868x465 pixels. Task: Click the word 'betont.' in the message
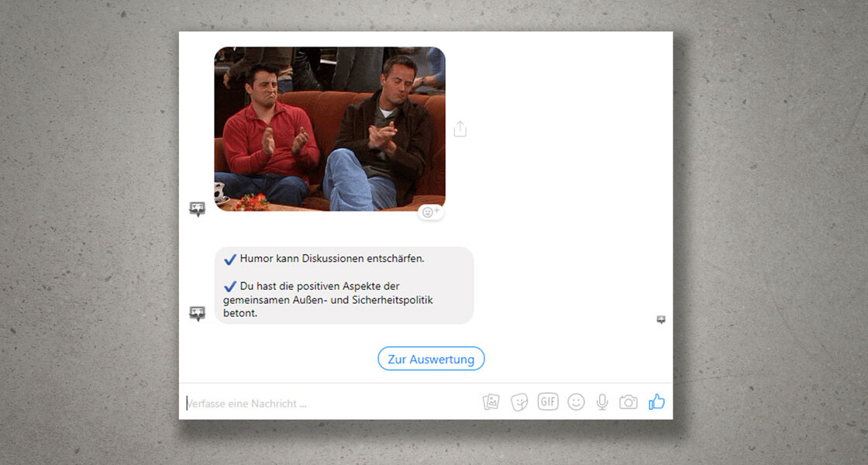click(x=240, y=313)
